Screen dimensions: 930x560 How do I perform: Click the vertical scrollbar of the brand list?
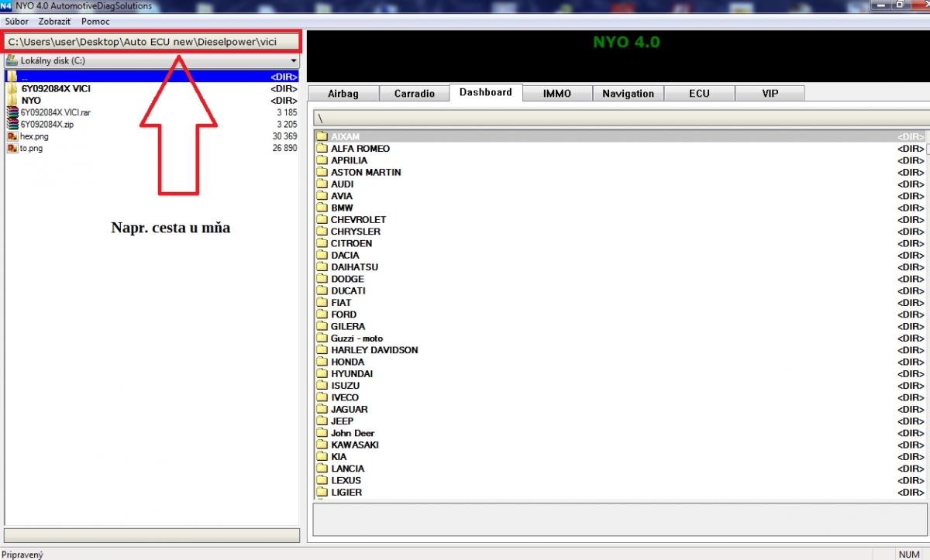[927, 310]
